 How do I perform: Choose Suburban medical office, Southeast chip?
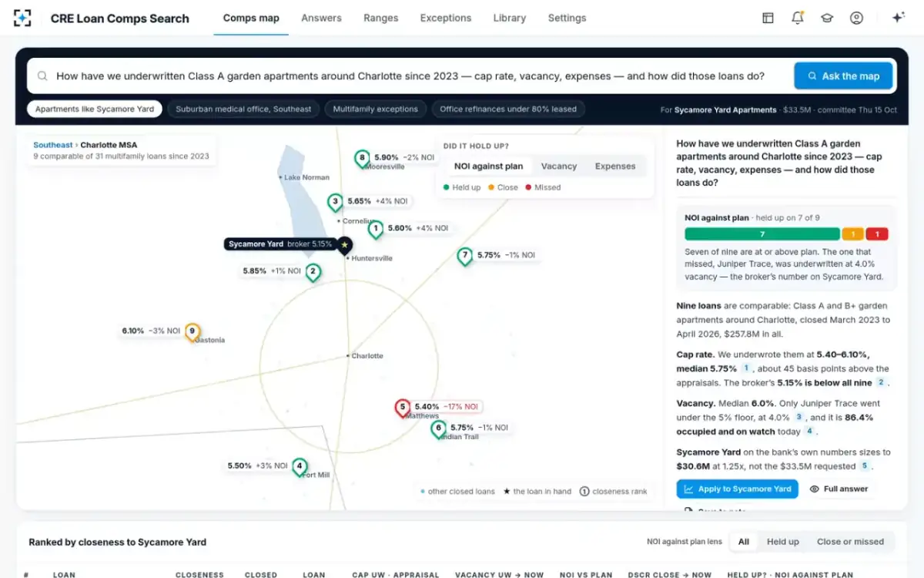tap(243, 109)
